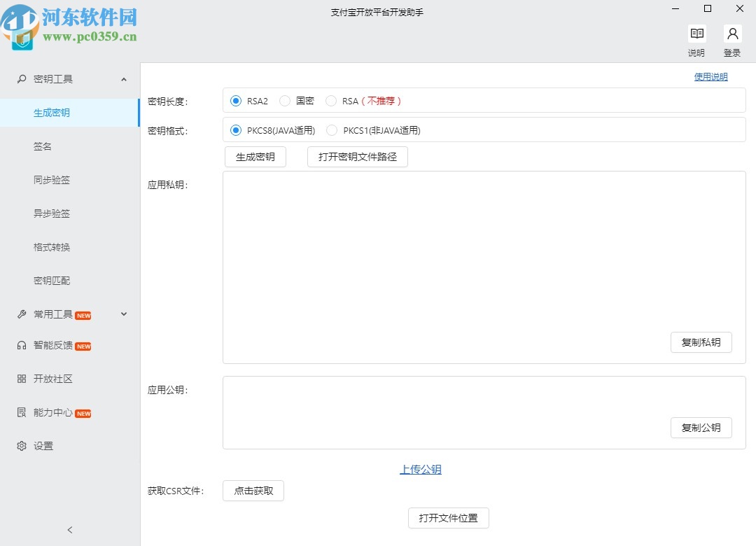Switch to the 签名 sidebar item

(x=44, y=146)
